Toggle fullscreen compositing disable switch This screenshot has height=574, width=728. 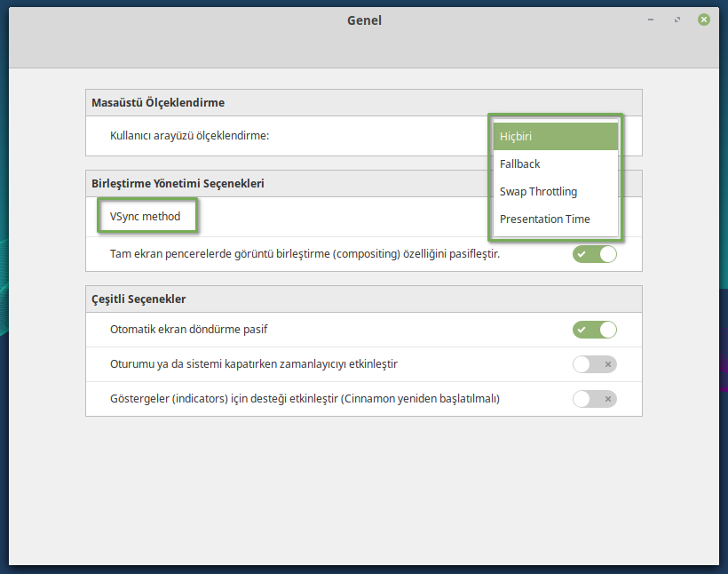tap(594, 254)
